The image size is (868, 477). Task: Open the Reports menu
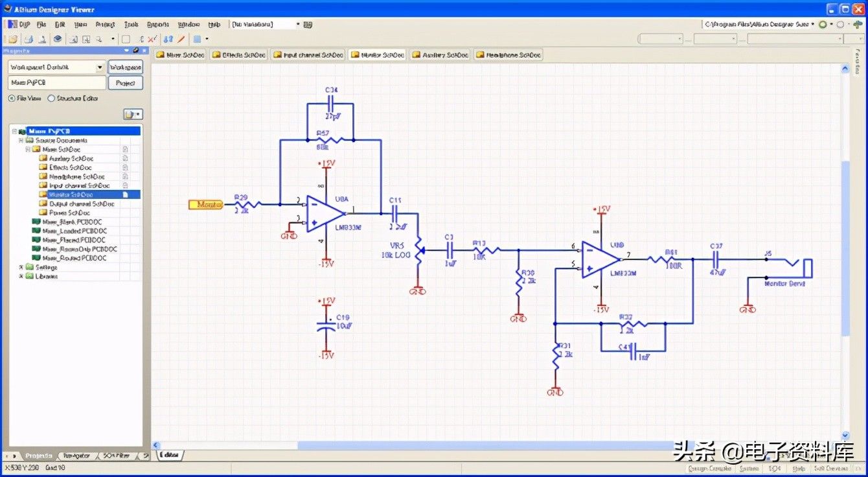158,24
